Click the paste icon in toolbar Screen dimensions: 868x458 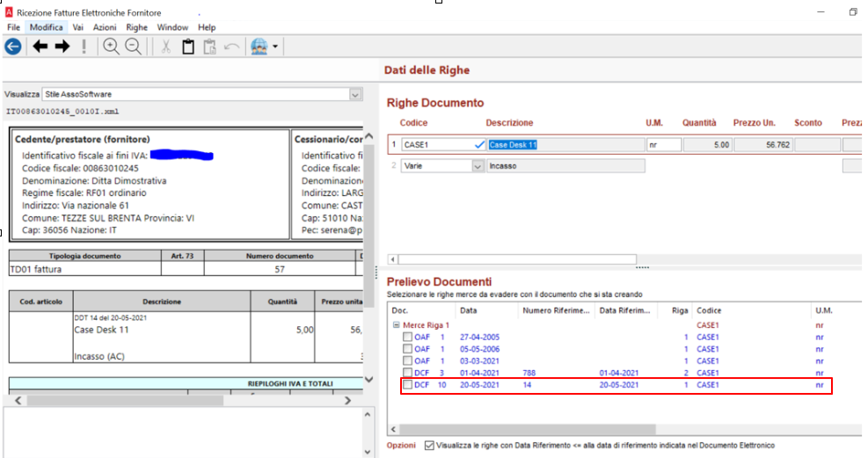tap(209, 47)
